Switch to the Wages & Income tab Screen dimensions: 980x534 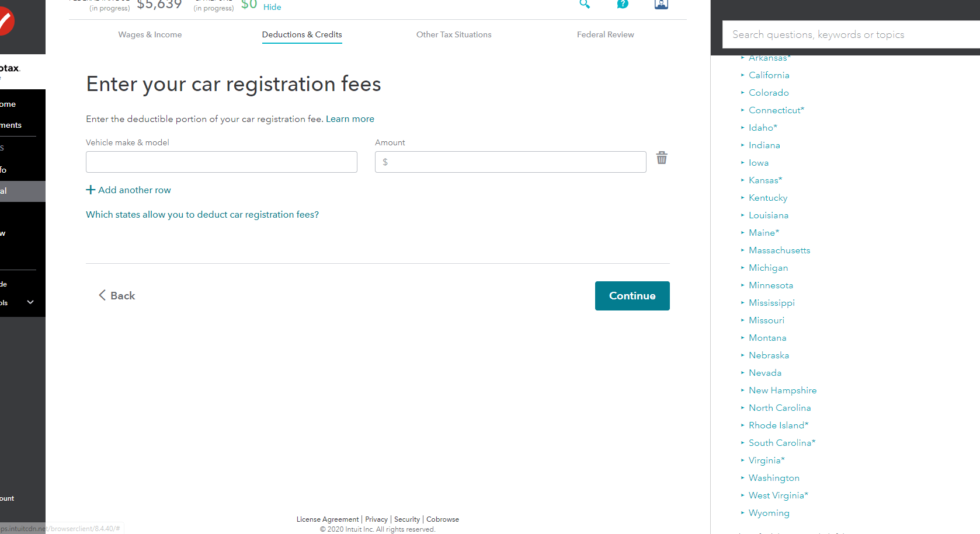click(x=150, y=34)
